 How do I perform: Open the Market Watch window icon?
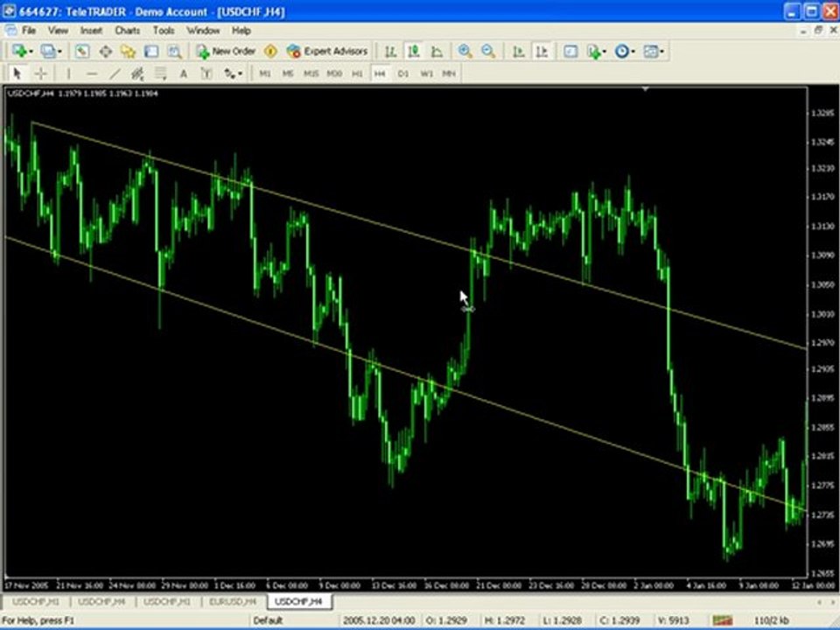[x=82, y=52]
